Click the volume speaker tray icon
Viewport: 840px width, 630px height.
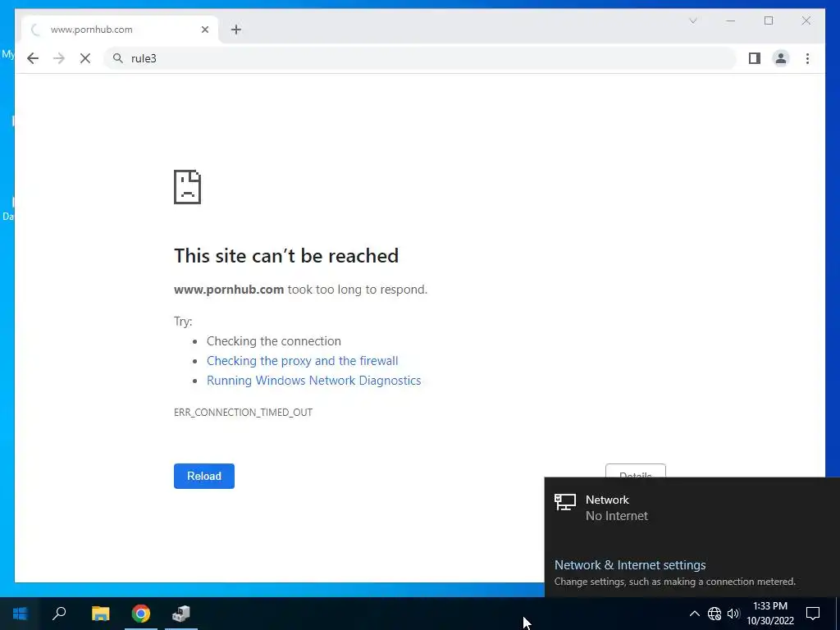click(x=733, y=614)
